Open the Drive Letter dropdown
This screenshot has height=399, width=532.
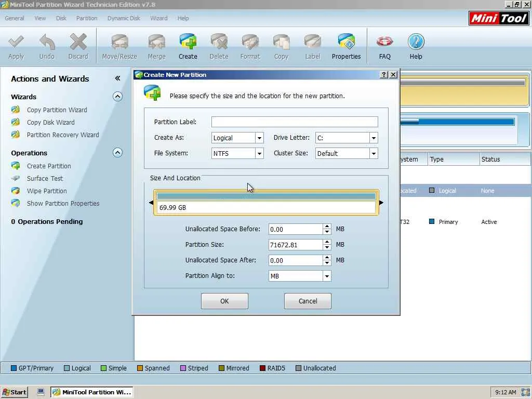[x=374, y=138]
